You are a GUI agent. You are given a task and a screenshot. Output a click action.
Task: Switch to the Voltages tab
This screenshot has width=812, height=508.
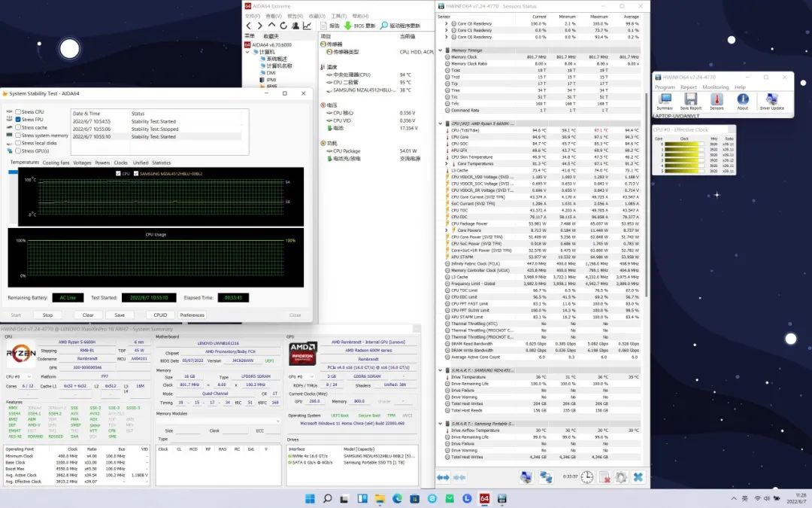click(82, 163)
